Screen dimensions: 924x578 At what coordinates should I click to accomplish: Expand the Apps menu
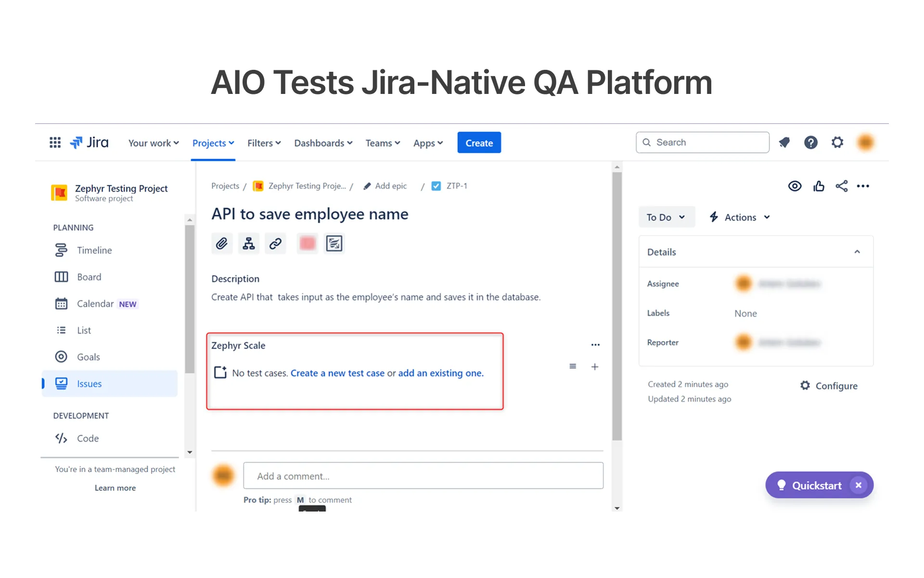[x=428, y=143]
